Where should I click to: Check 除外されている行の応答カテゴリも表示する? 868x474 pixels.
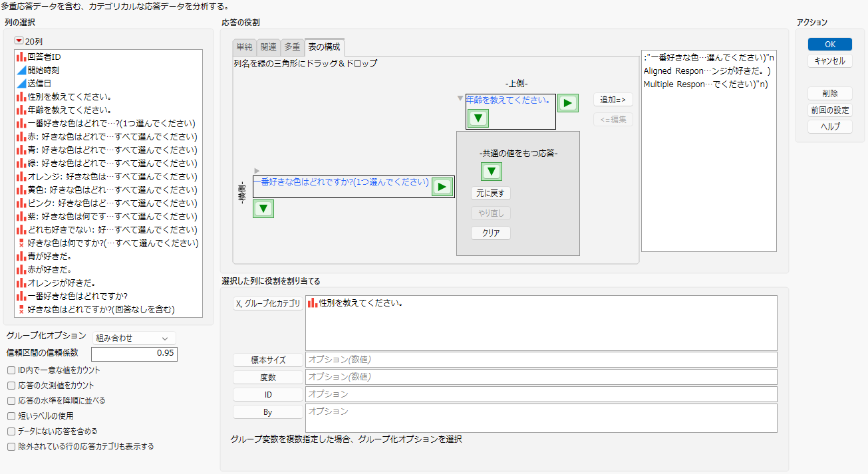click(11, 447)
